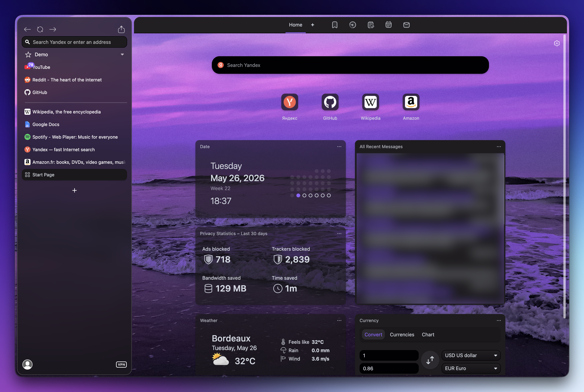Open the GitHub speed dial tile
This screenshot has width=584, height=392.
[330, 102]
